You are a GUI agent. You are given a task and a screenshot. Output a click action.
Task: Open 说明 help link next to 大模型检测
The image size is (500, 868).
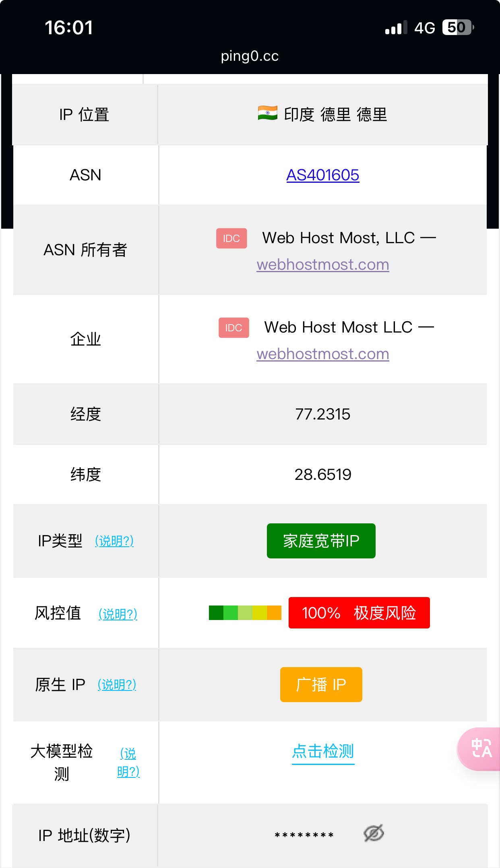tap(128, 762)
